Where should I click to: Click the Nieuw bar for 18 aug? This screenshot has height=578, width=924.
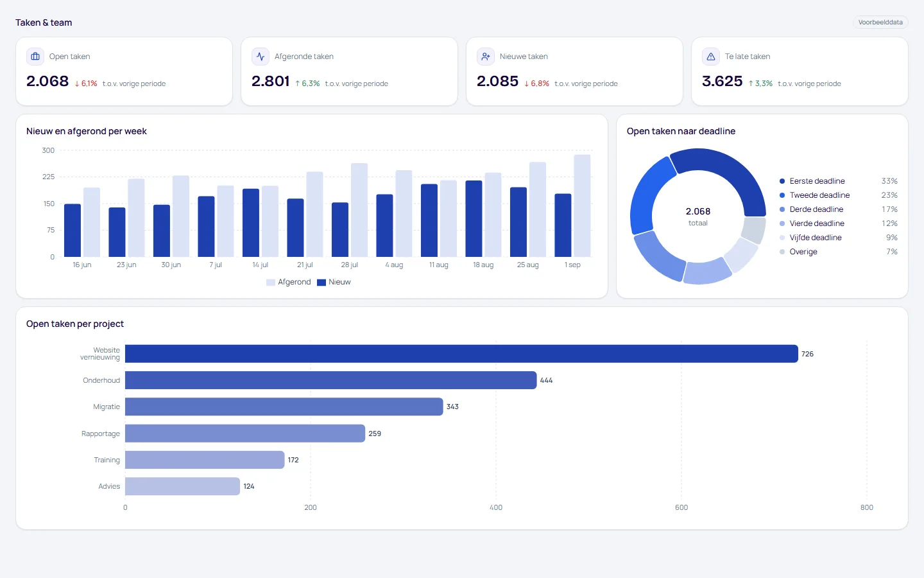[474, 219]
